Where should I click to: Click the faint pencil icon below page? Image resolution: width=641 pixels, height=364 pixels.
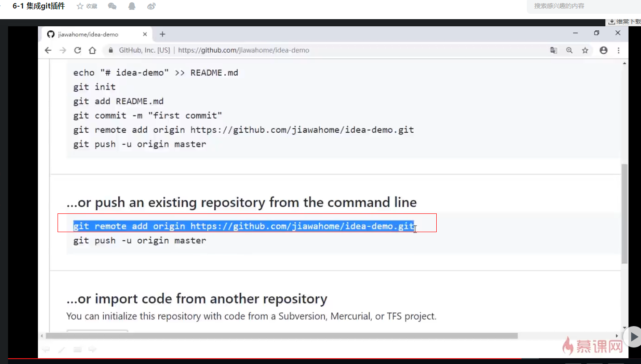tap(62, 350)
